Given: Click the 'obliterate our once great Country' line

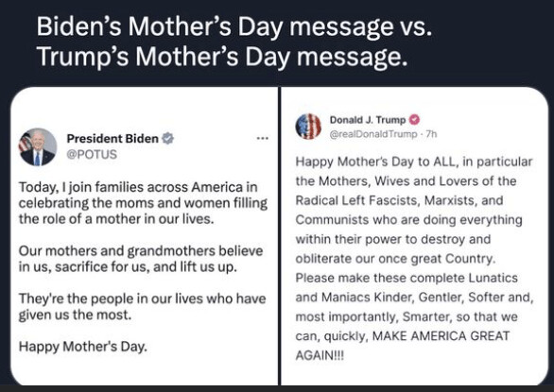Looking at the screenshot, I should 395,259.
